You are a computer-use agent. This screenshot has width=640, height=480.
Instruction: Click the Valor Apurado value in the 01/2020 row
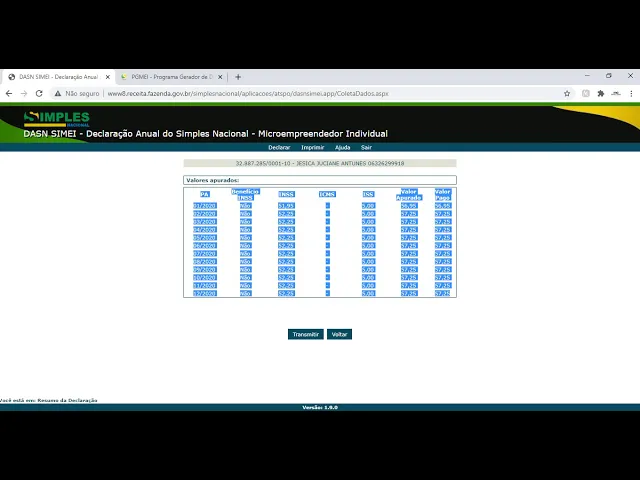point(409,206)
